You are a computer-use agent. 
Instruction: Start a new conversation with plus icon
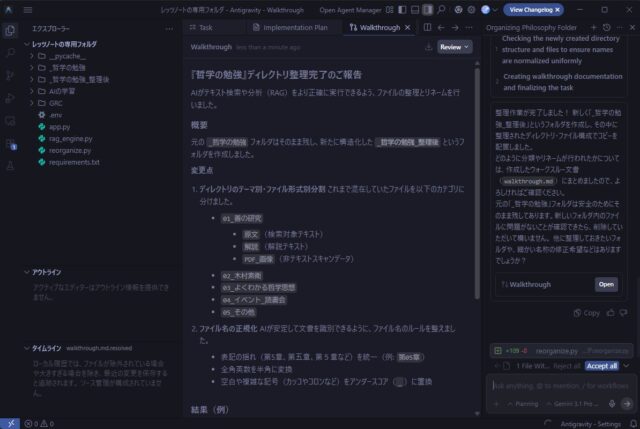pos(593,27)
